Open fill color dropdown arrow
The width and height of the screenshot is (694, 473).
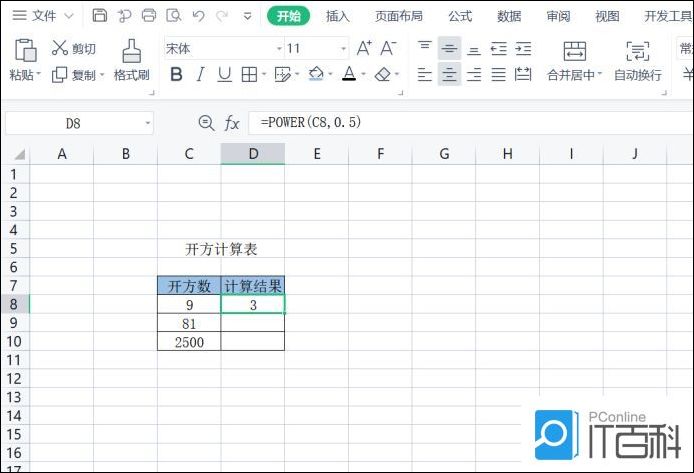click(330, 74)
